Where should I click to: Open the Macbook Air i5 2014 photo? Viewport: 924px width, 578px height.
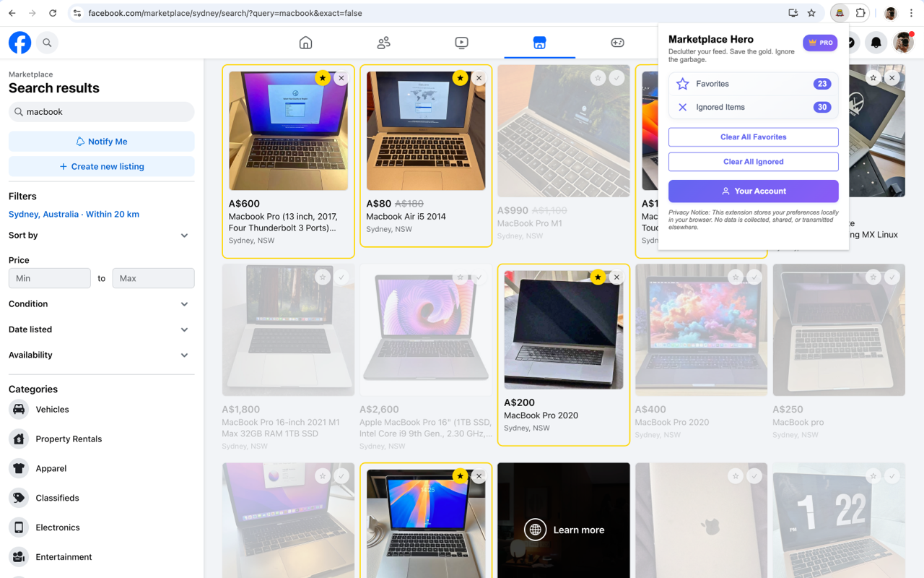pos(426,131)
